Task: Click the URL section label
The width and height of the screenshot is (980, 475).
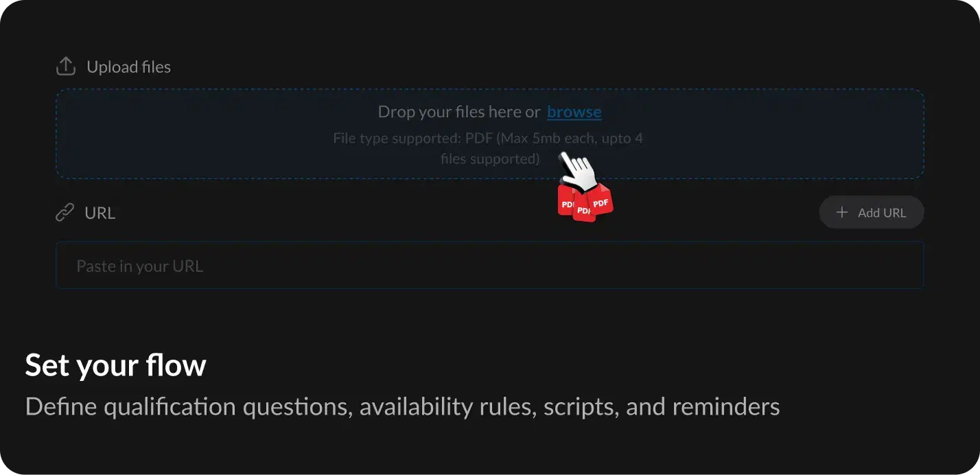Action: (100, 213)
